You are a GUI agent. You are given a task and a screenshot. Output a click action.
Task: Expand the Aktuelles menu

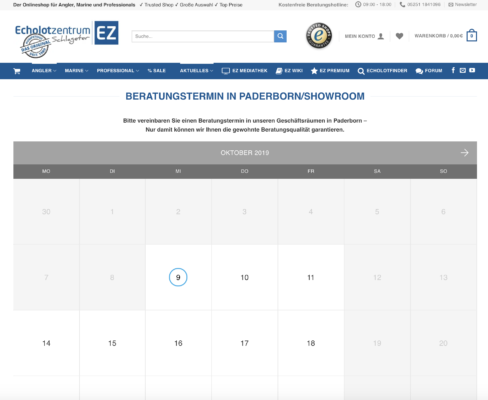coord(196,71)
